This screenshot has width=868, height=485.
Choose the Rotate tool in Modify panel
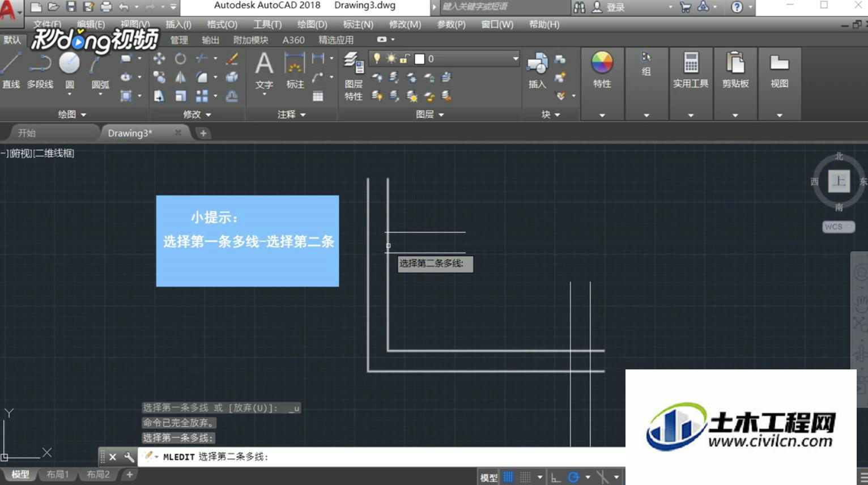click(180, 59)
